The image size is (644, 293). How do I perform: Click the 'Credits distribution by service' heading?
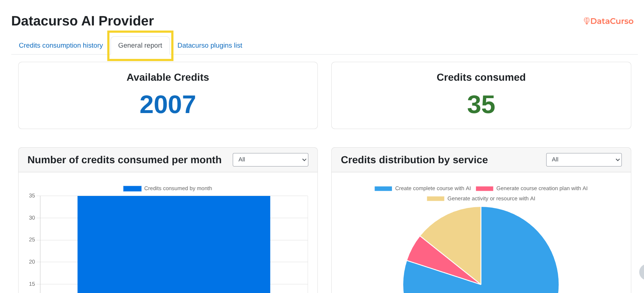(414, 160)
